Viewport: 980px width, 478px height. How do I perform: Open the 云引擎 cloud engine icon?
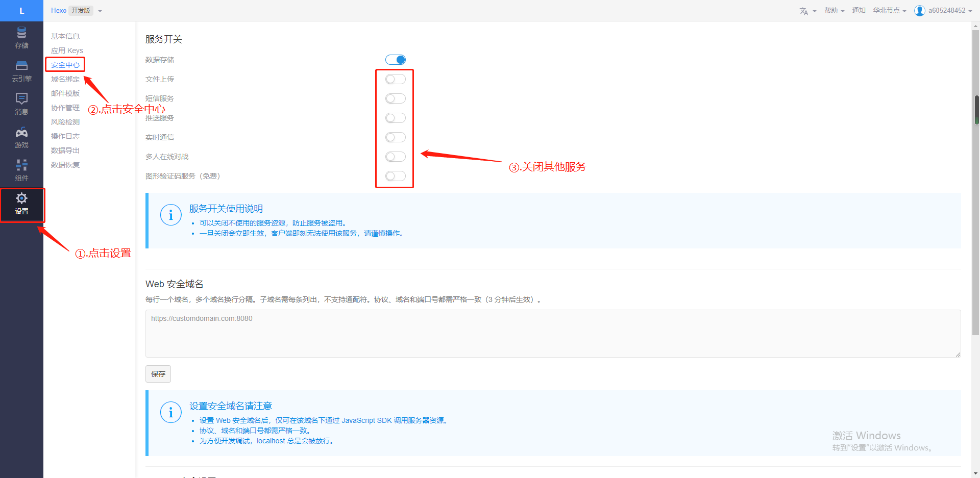point(21,67)
